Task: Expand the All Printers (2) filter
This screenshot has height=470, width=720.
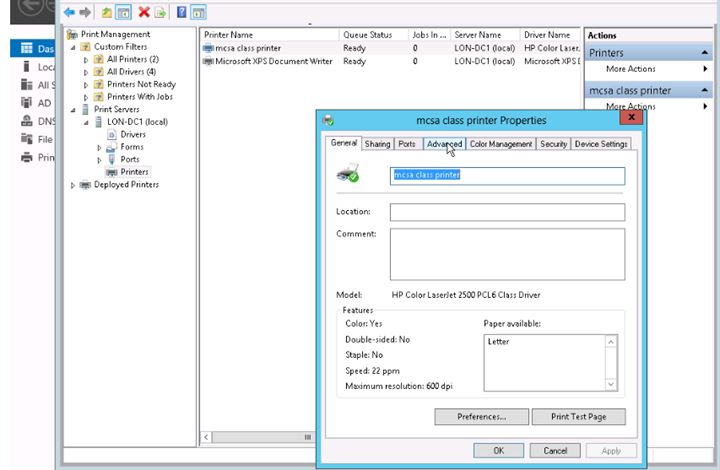Action: [86, 60]
